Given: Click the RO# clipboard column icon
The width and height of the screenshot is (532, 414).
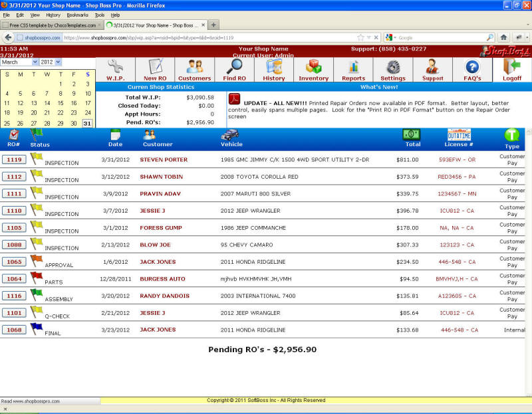Looking at the screenshot, I should [x=13, y=135].
